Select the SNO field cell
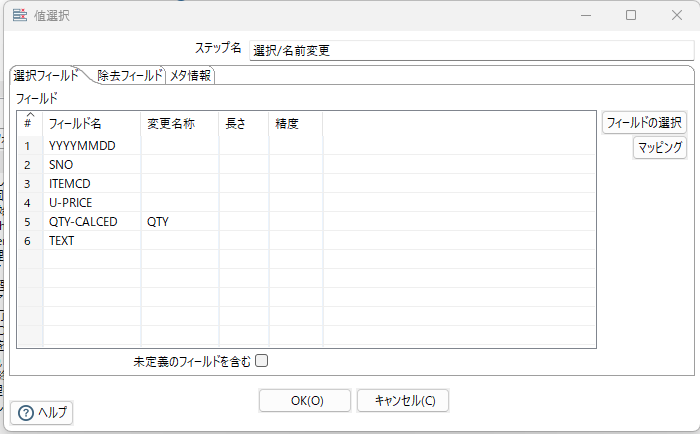The height and width of the screenshot is (434, 700). [92, 165]
